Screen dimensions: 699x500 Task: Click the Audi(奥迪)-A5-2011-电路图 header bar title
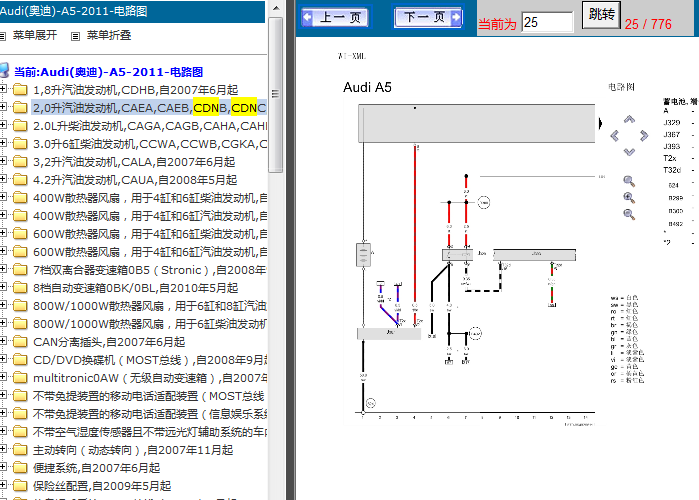(74, 11)
